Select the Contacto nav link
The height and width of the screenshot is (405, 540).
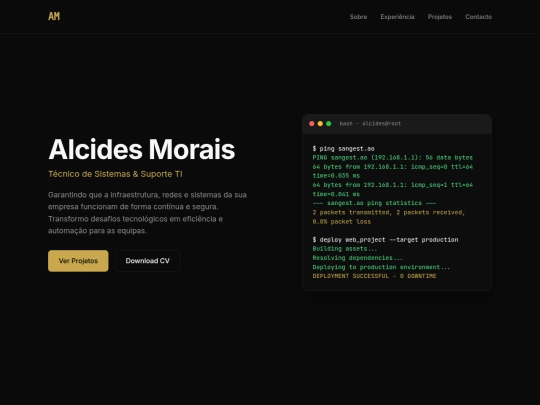[478, 17]
